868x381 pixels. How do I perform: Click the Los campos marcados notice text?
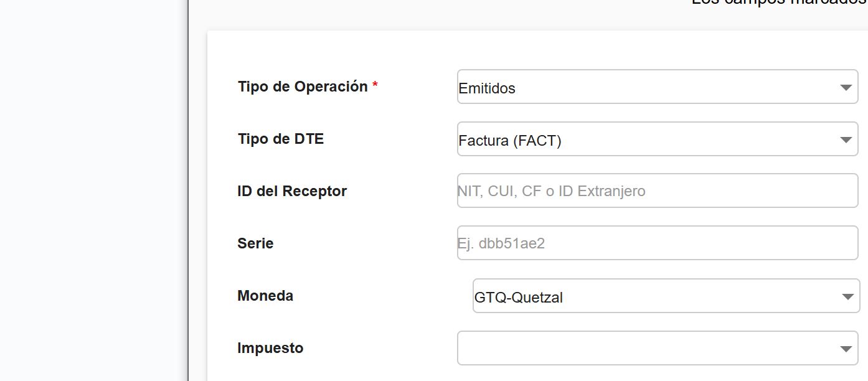click(x=778, y=2)
